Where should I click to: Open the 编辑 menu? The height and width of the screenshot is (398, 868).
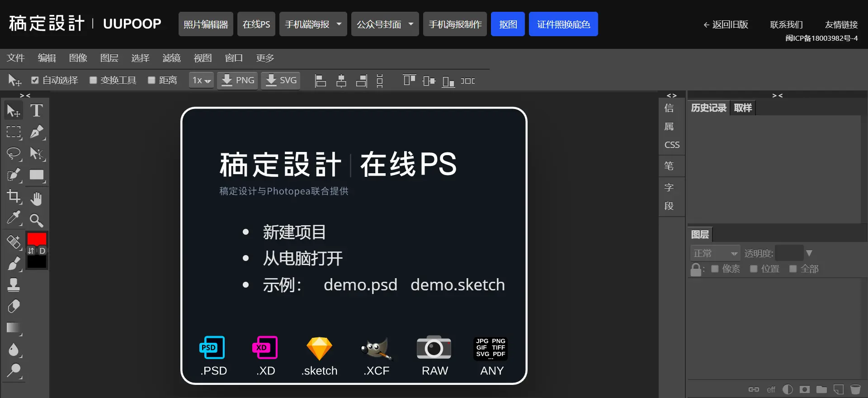tap(47, 58)
